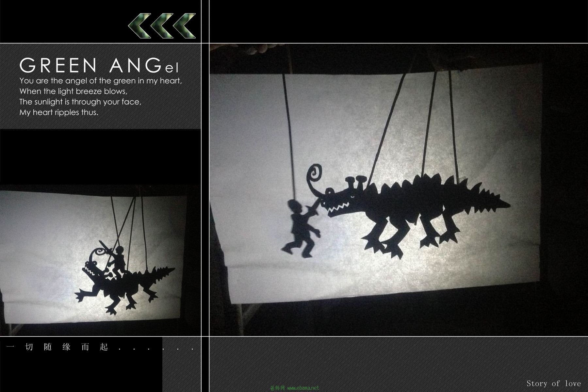Click the line 'You are the angel of the green in my heart,'

pyautogui.click(x=101, y=81)
